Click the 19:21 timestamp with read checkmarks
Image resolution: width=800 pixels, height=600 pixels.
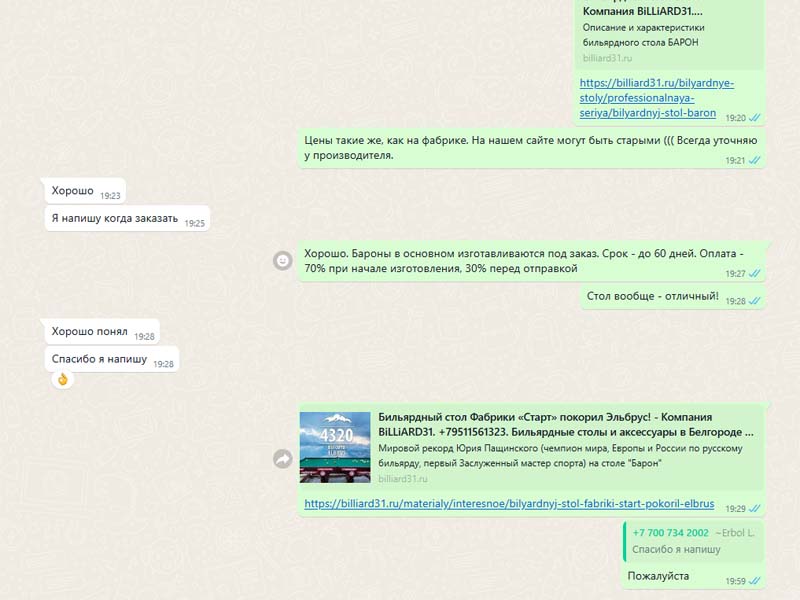743,160
